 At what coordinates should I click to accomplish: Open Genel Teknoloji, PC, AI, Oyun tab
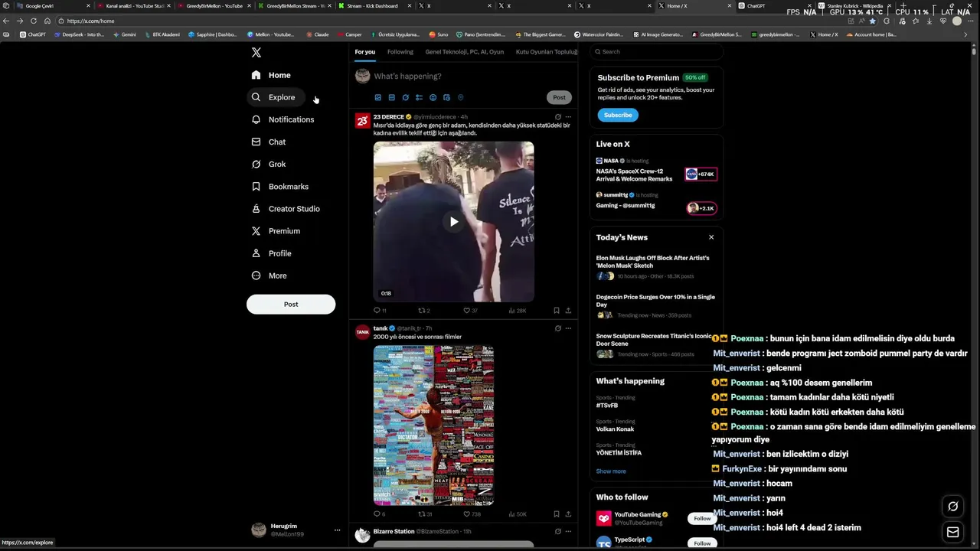(464, 52)
